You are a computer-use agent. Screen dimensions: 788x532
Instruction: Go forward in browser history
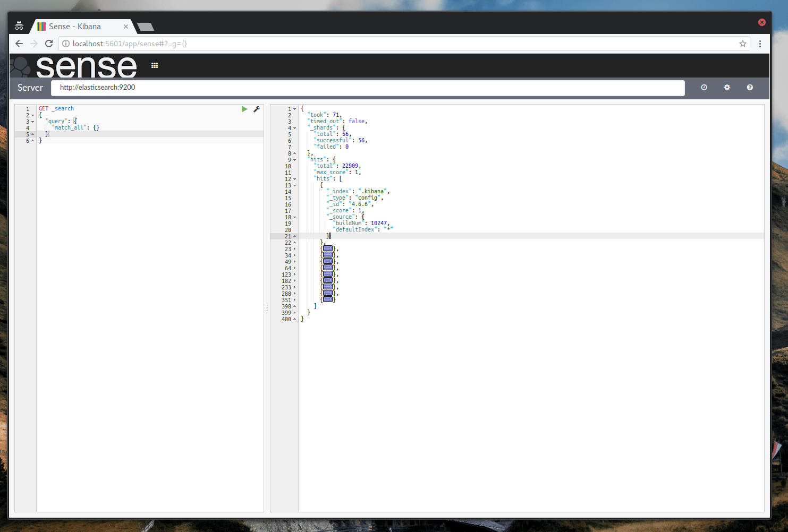pyautogui.click(x=34, y=44)
